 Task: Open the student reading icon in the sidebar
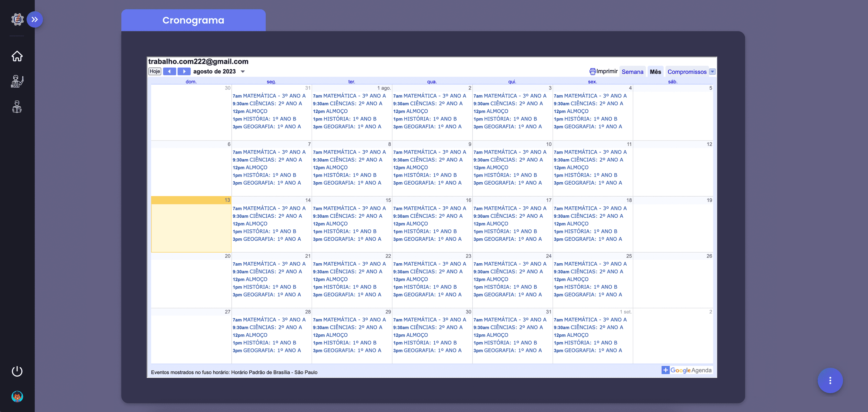pyautogui.click(x=17, y=107)
